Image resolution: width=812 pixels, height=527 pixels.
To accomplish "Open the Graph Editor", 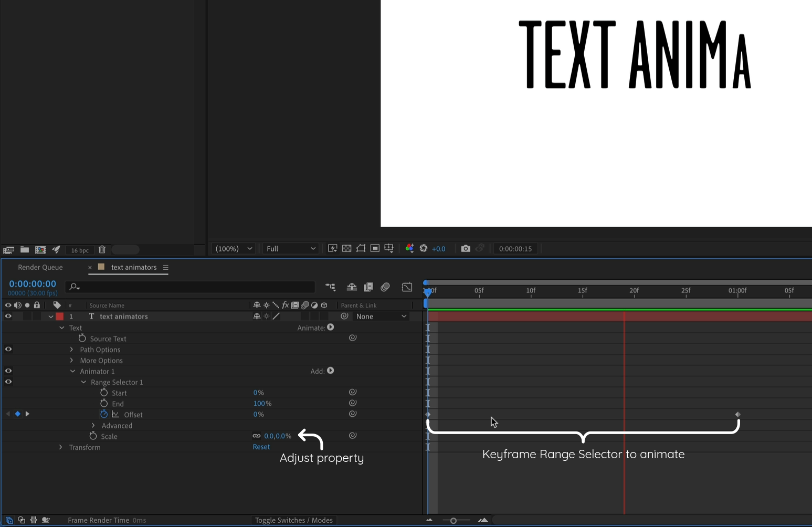I will coord(407,287).
